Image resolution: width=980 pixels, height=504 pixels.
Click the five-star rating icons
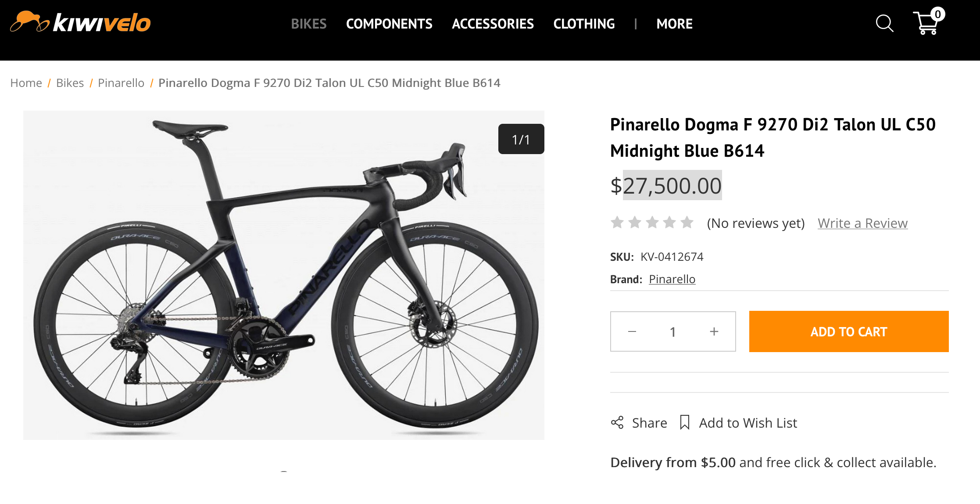click(x=652, y=223)
